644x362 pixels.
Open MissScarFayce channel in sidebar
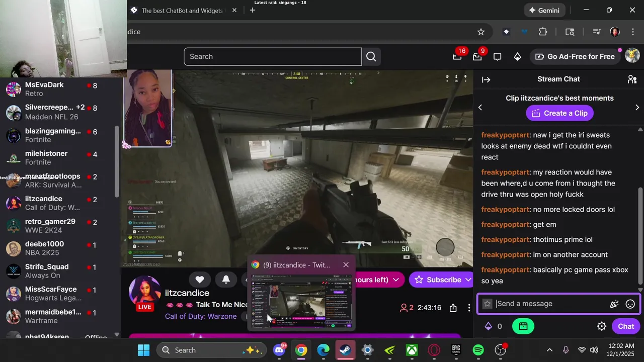point(60,294)
